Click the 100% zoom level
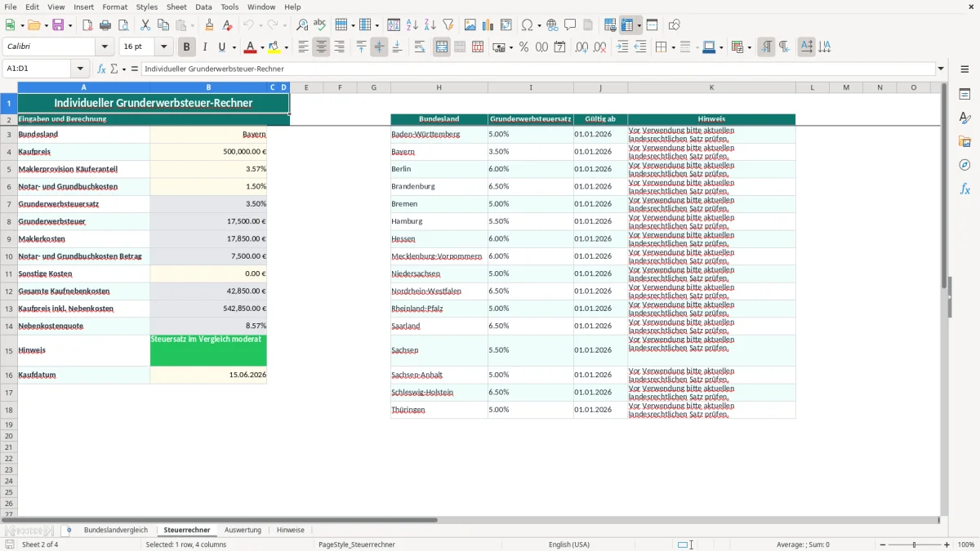This screenshot has height=551, width=980. (966, 544)
